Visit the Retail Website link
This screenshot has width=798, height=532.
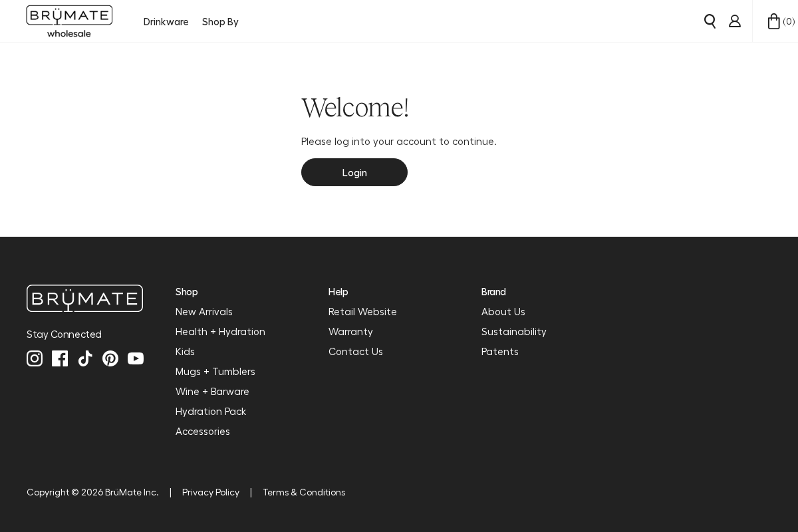click(362, 311)
